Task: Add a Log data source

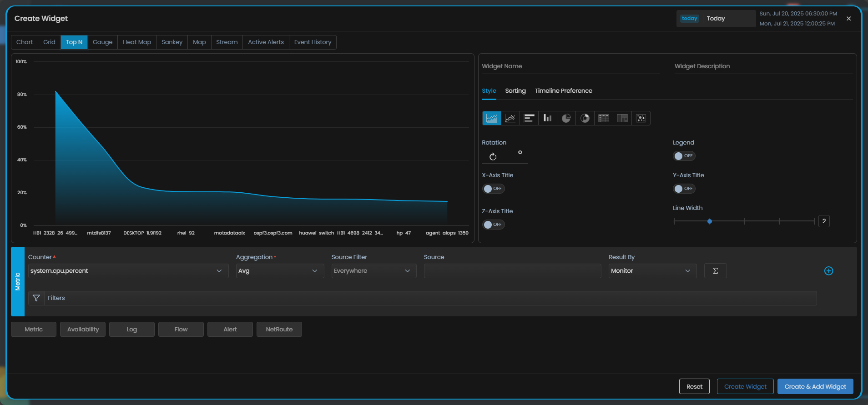Action: pos(132,330)
